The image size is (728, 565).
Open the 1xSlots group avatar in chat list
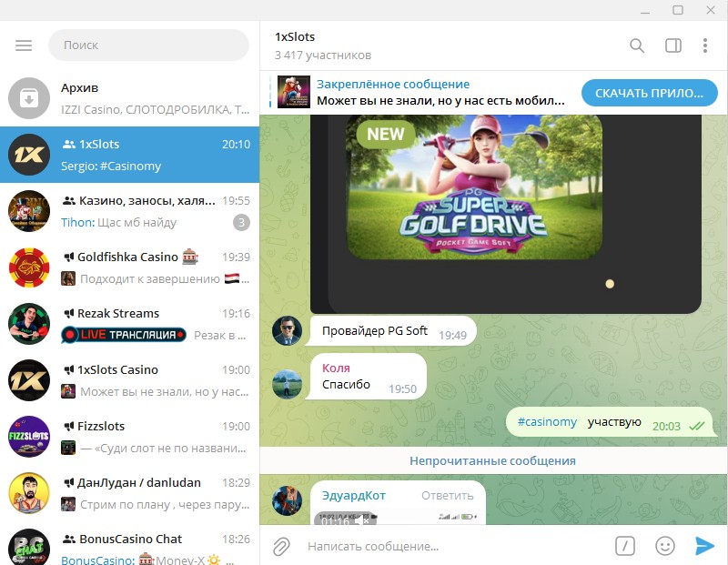tap(29, 155)
